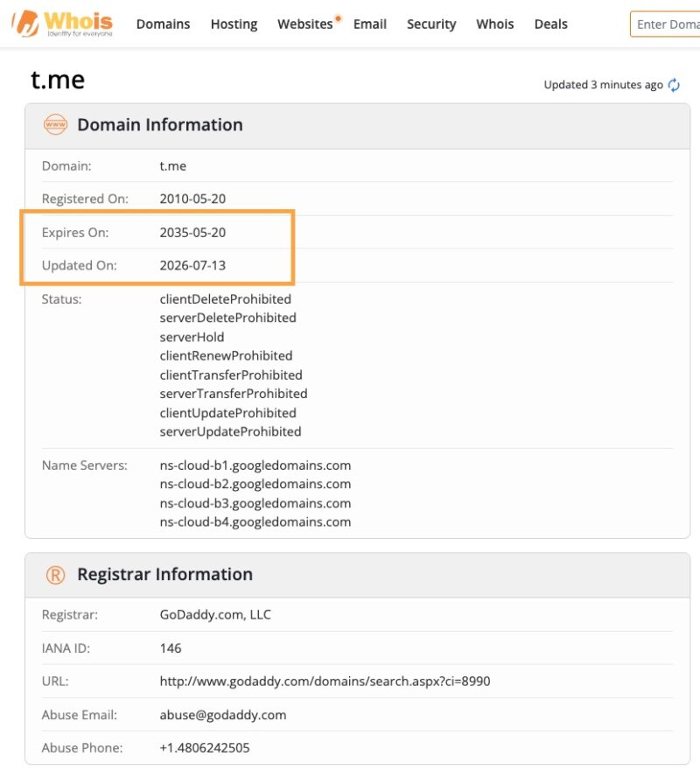700x770 pixels.
Task: Click the www globe icon near Domain Information
Action: tap(55, 125)
